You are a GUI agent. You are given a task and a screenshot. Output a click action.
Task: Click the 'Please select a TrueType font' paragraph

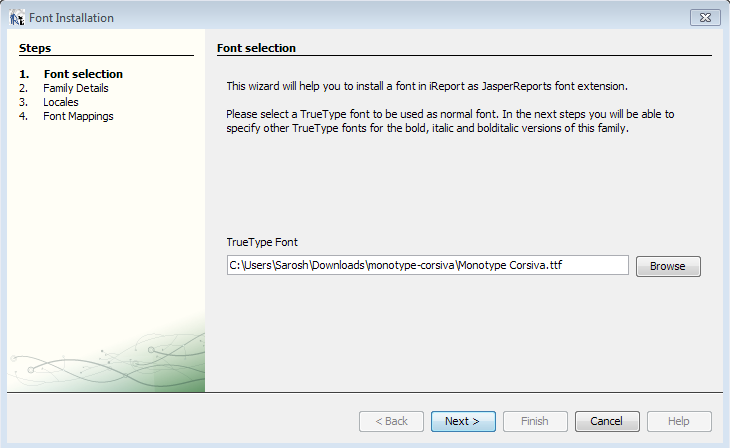coord(450,121)
